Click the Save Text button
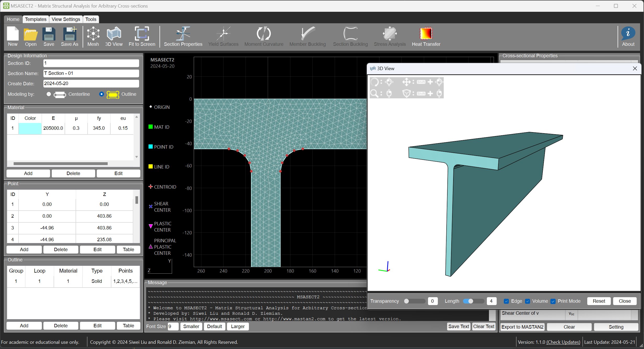644x349 pixels. (x=459, y=327)
